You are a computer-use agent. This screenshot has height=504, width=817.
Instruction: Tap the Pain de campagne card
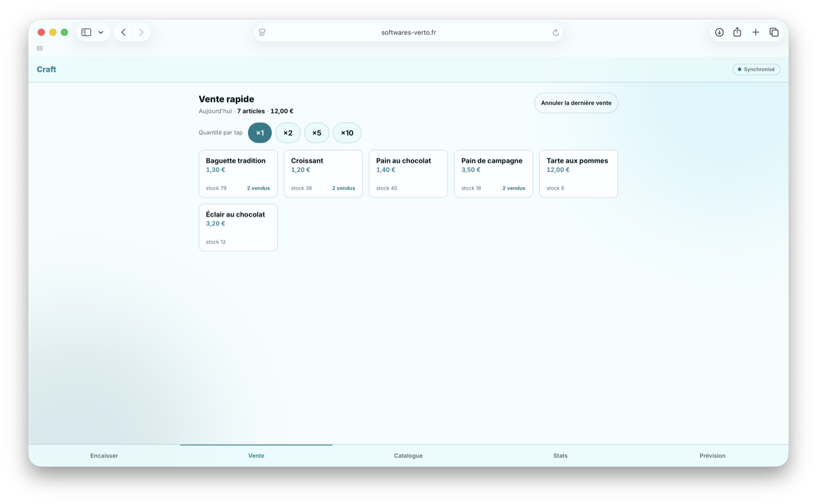(494, 174)
